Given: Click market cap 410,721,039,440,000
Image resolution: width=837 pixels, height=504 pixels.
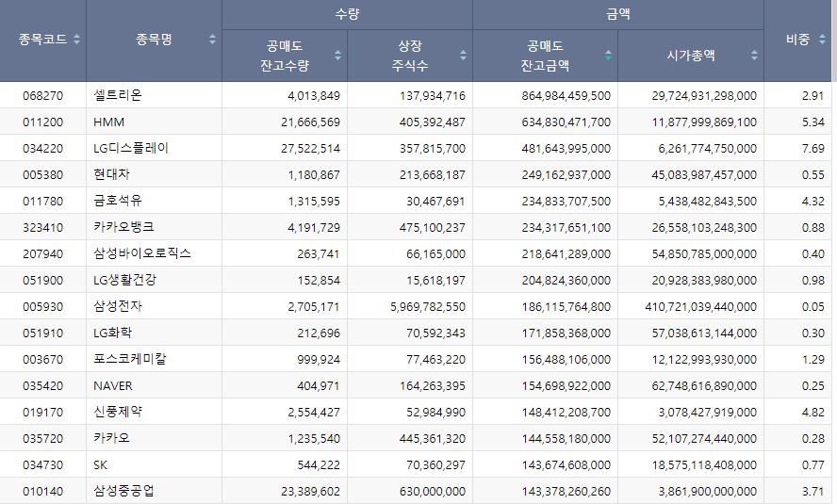Looking at the screenshot, I should tap(701, 307).
